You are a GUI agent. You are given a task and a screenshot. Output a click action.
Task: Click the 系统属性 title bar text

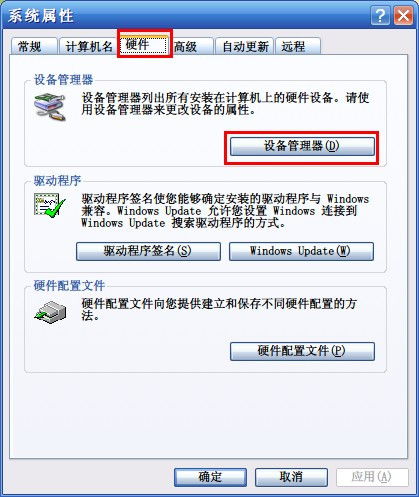point(41,16)
